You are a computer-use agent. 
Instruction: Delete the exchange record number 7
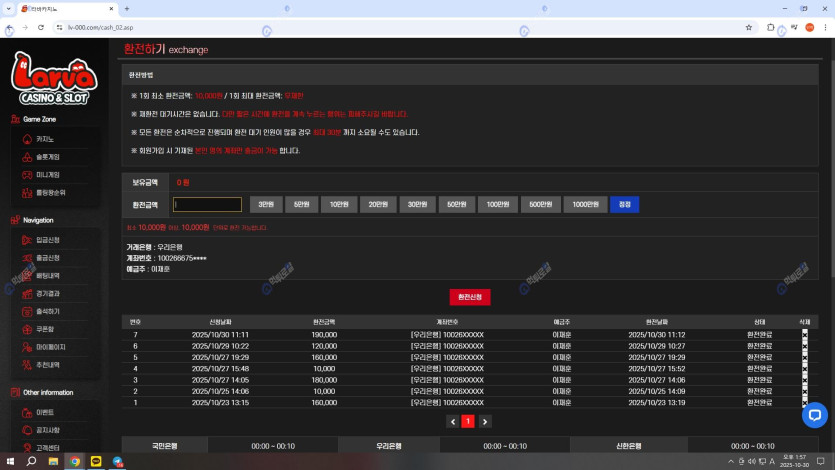tap(805, 334)
